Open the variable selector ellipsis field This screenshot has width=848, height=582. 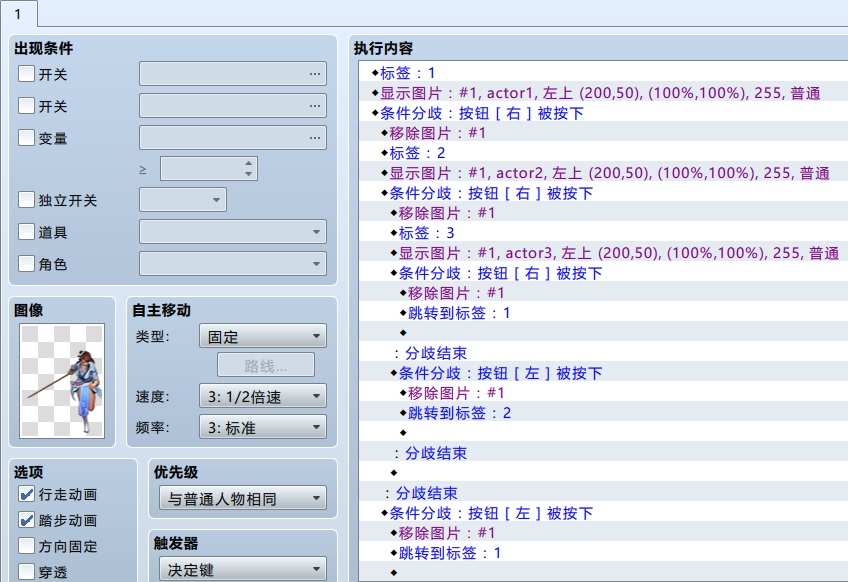pos(233,137)
